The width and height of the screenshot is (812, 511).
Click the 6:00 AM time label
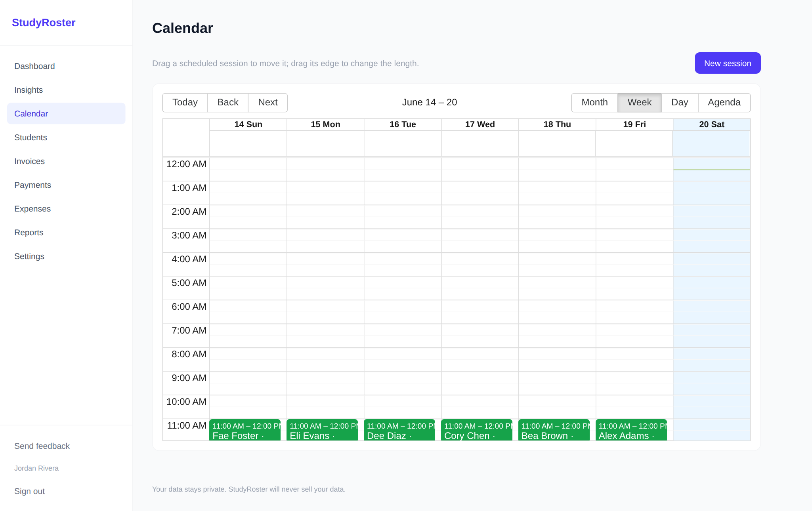tap(189, 307)
